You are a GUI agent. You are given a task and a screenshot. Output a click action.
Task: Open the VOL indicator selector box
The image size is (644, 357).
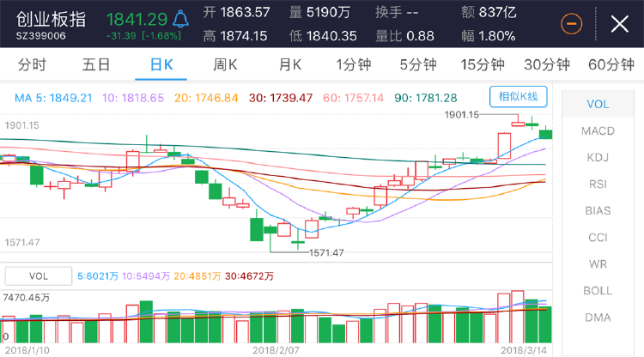click(x=38, y=276)
